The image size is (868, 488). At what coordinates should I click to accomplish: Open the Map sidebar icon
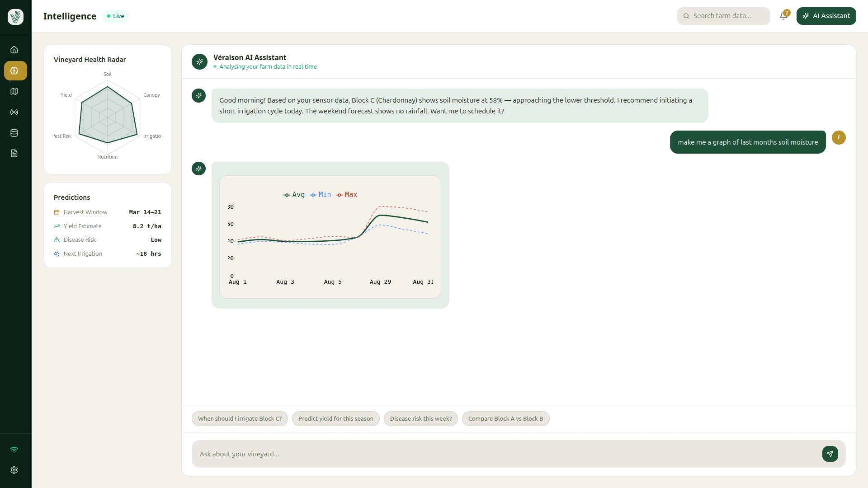[x=14, y=92]
